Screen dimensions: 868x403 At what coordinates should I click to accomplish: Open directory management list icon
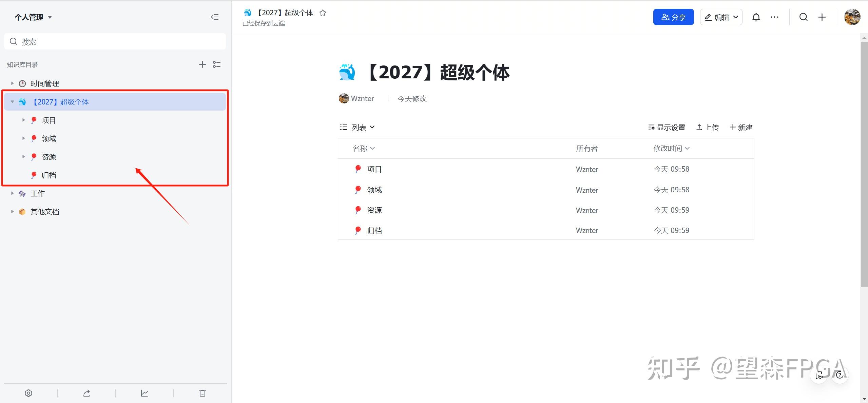point(217,64)
